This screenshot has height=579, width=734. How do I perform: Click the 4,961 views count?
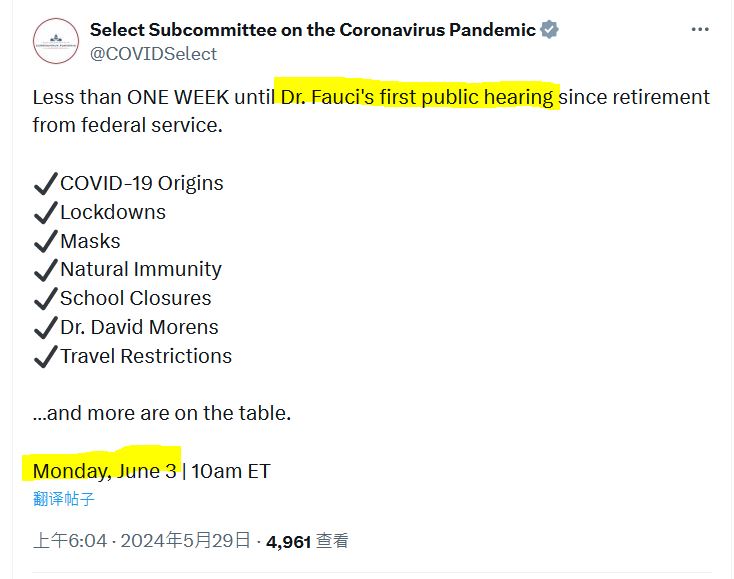click(290, 541)
